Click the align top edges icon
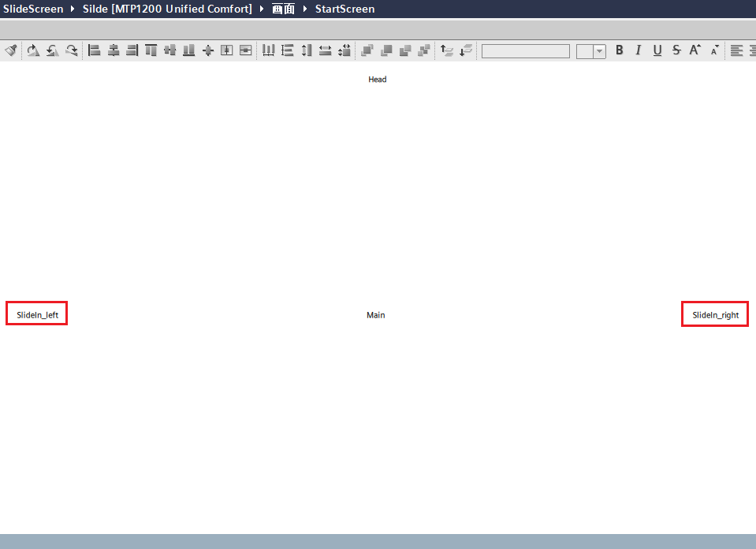The image size is (756, 549). tap(151, 50)
